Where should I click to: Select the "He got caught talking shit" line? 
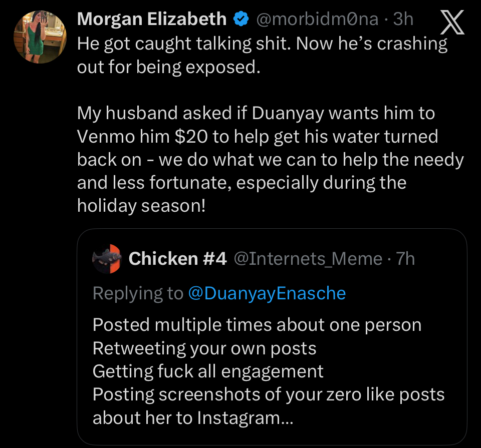click(x=183, y=43)
